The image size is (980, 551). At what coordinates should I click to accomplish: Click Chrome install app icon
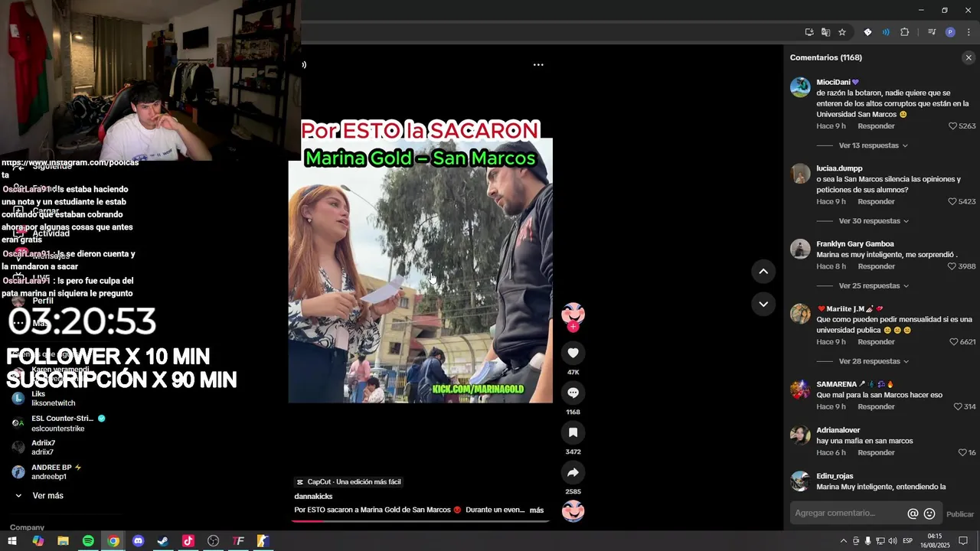tap(809, 32)
